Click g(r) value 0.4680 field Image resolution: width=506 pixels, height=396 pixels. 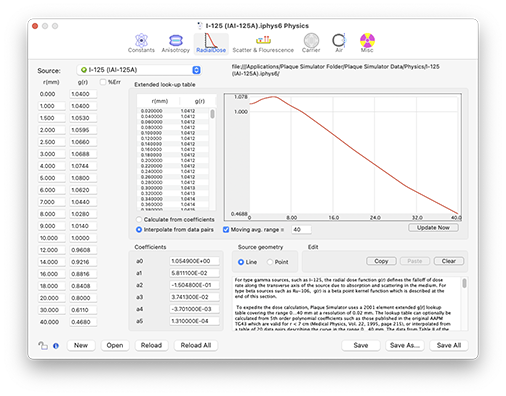pos(83,322)
